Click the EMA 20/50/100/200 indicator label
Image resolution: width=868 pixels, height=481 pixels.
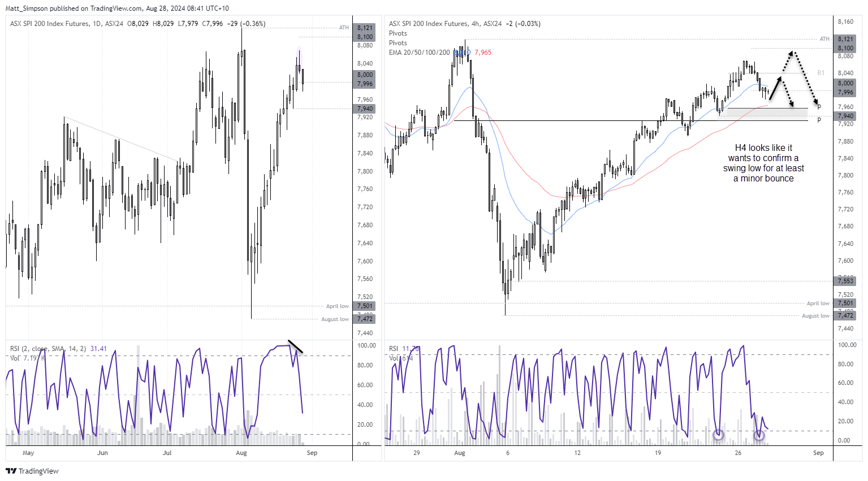(x=419, y=53)
